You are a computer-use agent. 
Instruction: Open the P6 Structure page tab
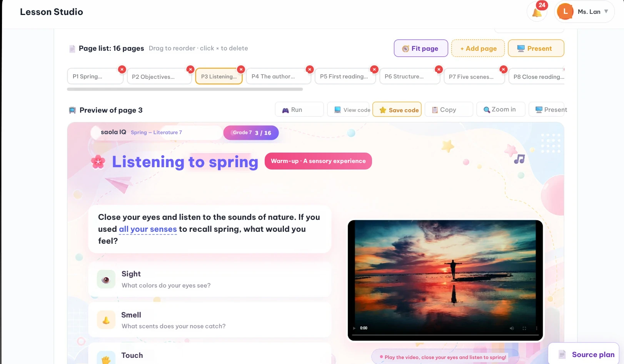point(410,76)
